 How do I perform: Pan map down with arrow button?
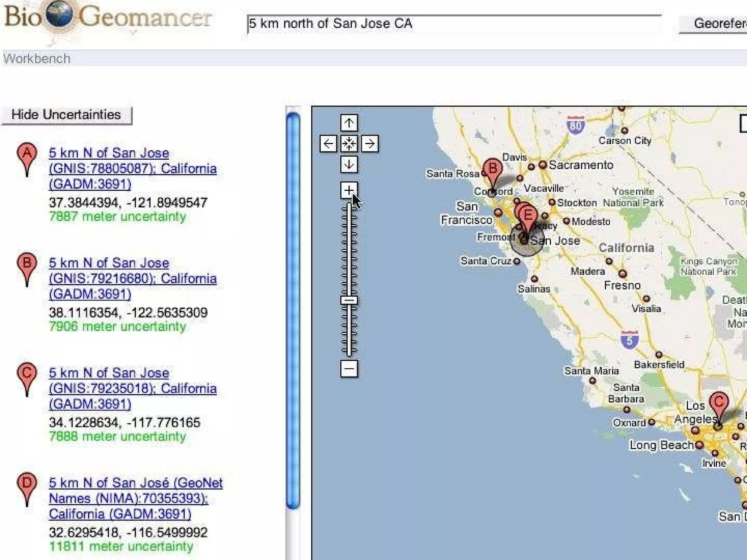349,164
